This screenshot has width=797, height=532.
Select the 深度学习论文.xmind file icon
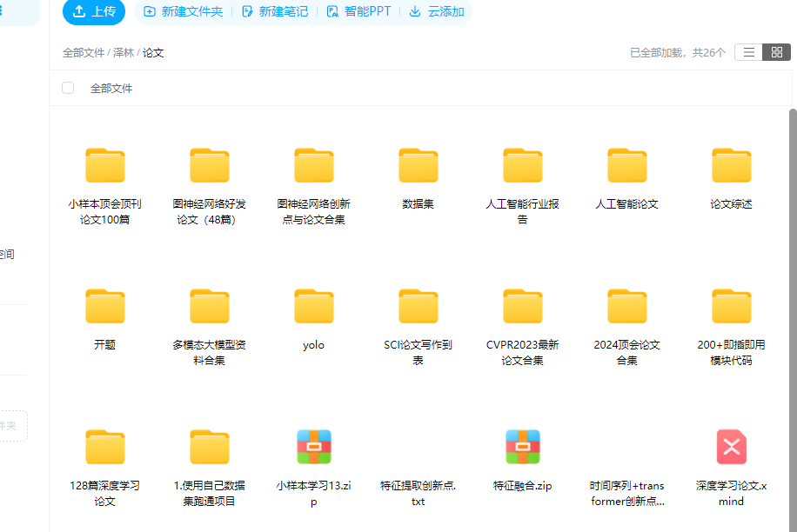pos(732,447)
